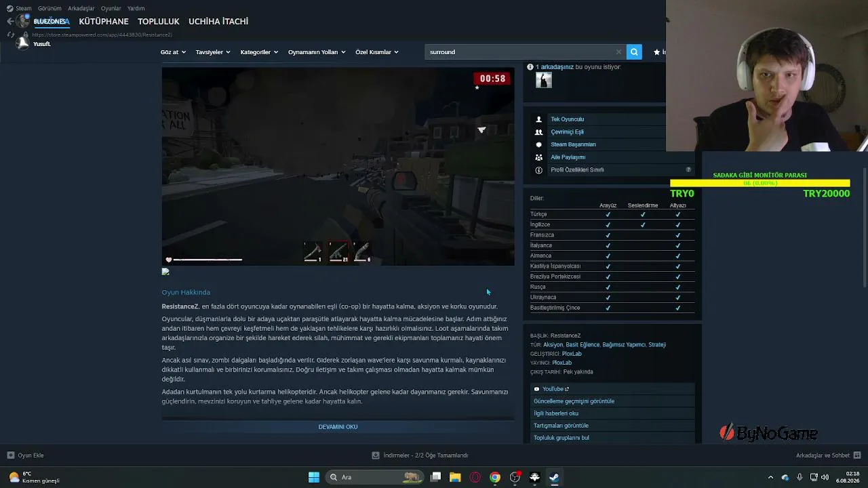Click the wishlist star icon
868x488 pixels.
[x=656, y=52]
